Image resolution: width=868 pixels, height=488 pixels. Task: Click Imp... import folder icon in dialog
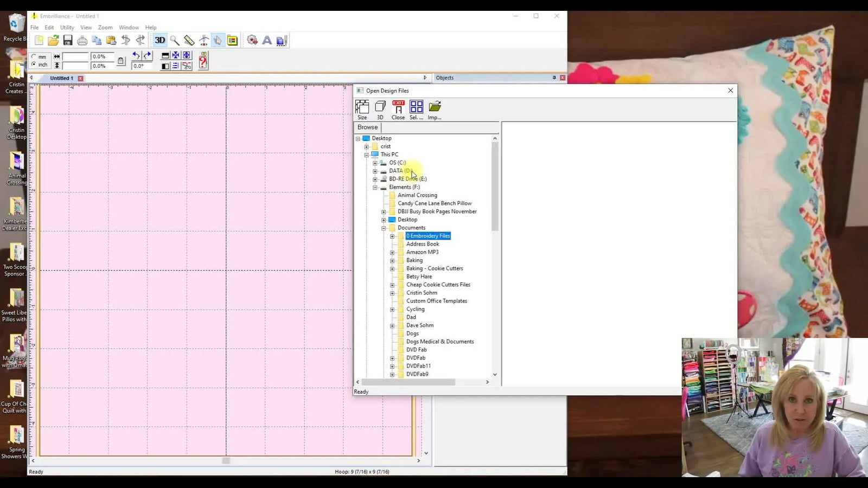tap(435, 110)
